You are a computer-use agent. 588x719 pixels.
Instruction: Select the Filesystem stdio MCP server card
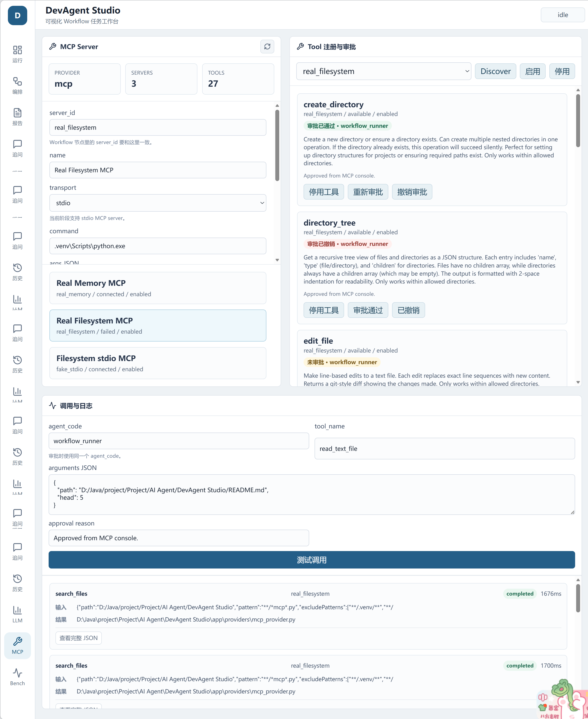point(158,363)
